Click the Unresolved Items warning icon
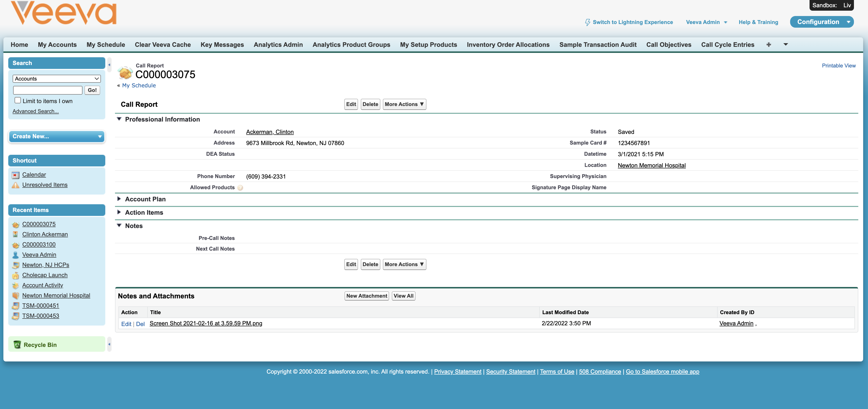This screenshot has width=868, height=409. [16, 185]
